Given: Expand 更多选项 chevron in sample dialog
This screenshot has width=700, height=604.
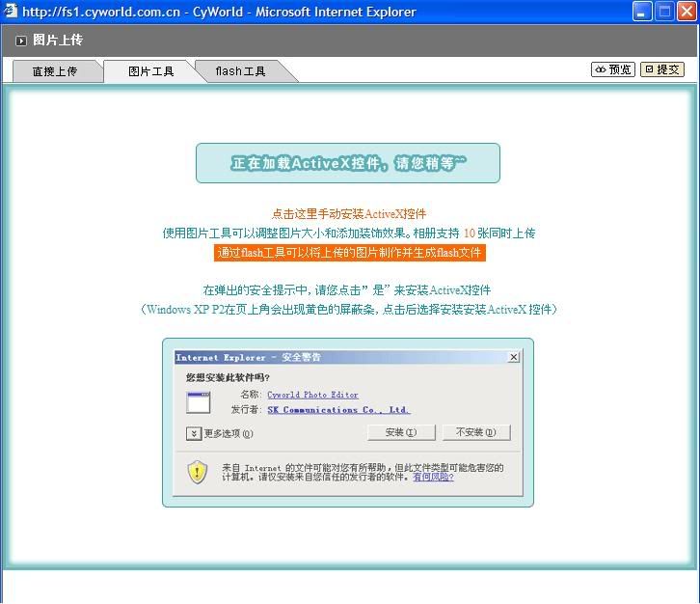Looking at the screenshot, I should [x=194, y=433].
